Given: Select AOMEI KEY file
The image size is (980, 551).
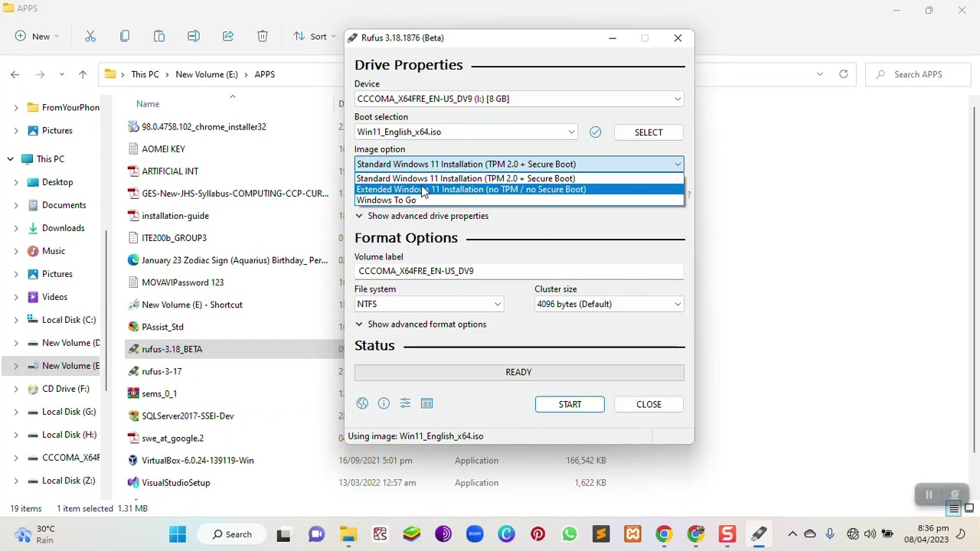Looking at the screenshot, I should tap(163, 148).
